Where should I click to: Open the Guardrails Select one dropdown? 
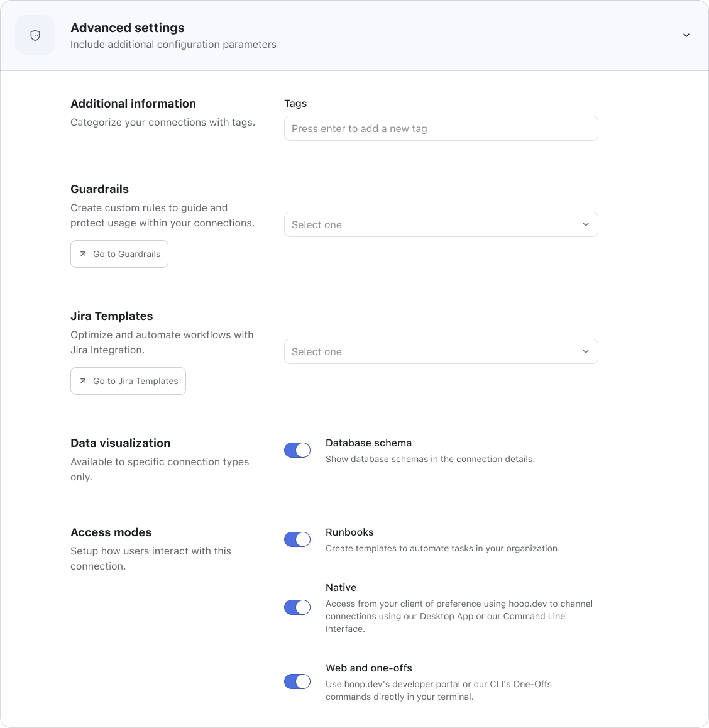coord(441,224)
